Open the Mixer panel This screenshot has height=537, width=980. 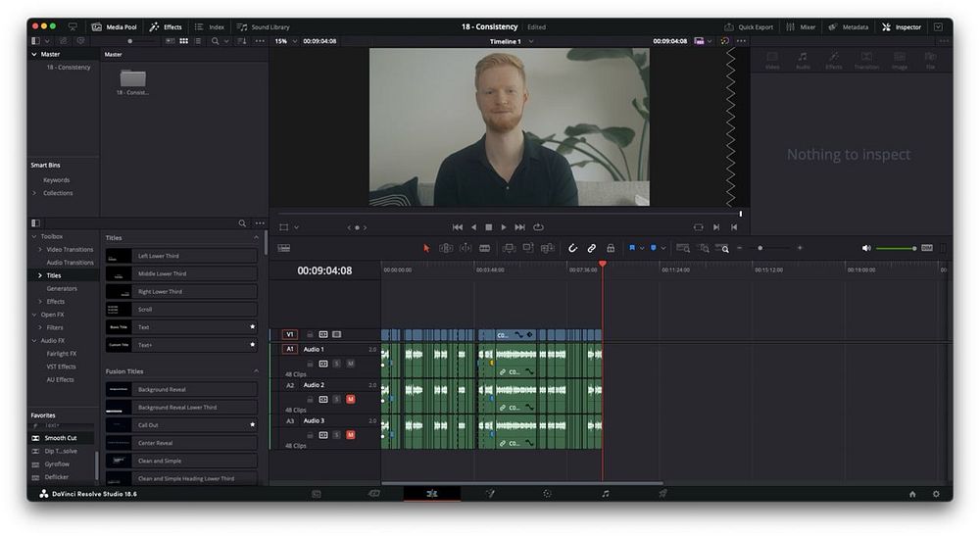pyautogui.click(x=801, y=26)
